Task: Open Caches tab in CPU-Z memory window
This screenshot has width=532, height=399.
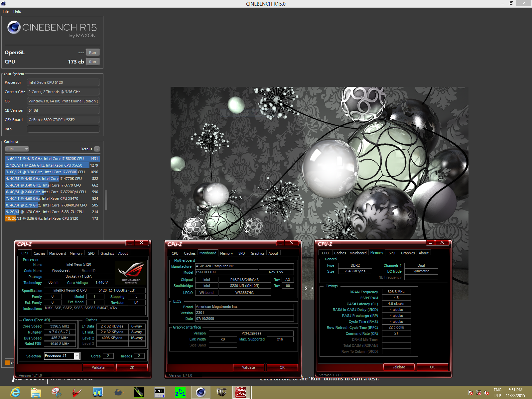Action: [x=340, y=253]
